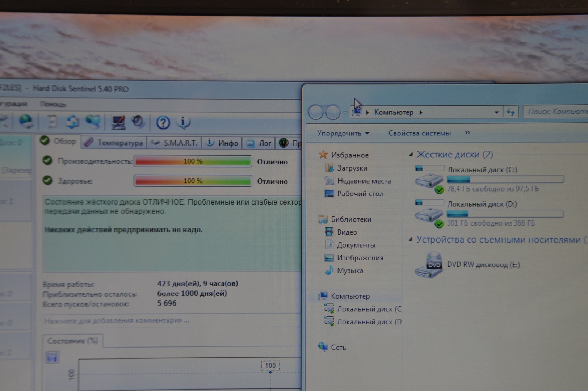
Task: Click the comment field 'Нажмите для добавления комментария'
Action: [x=117, y=320]
